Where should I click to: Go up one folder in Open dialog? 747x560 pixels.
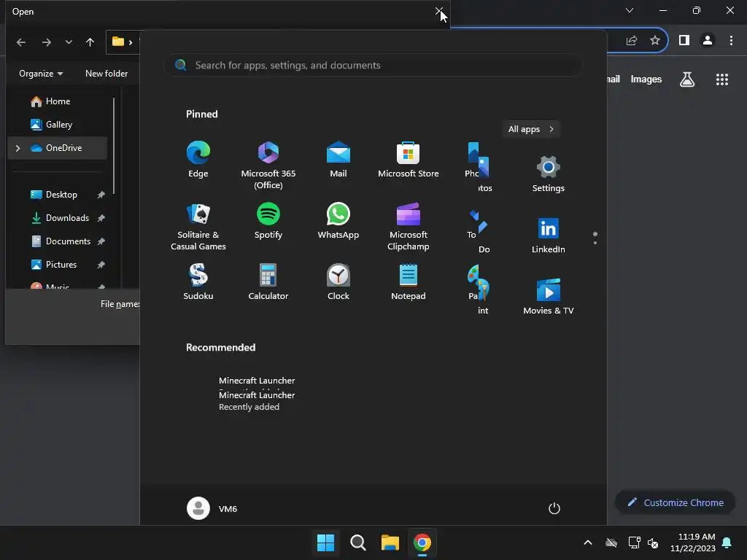click(90, 42)
